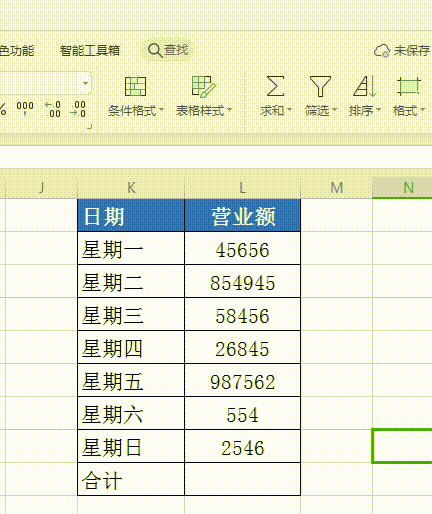Click the thousands separator 000 icon

(x=25, y=108)
